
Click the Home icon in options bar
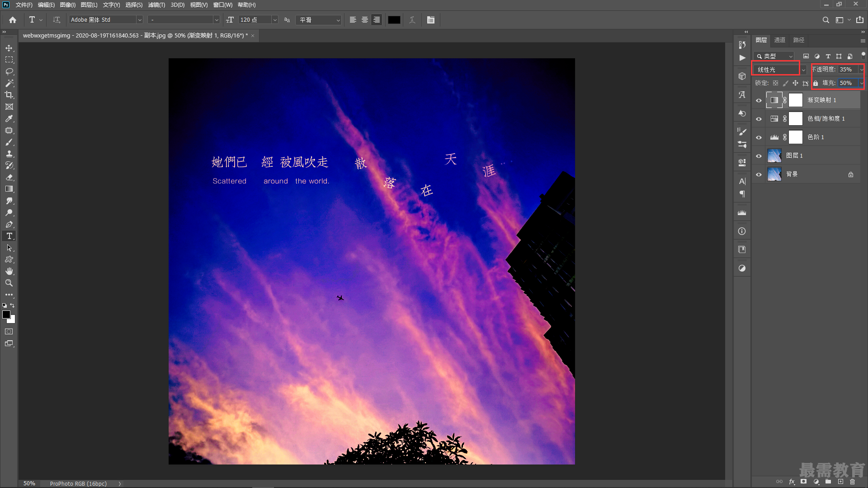tap(13, 20)
